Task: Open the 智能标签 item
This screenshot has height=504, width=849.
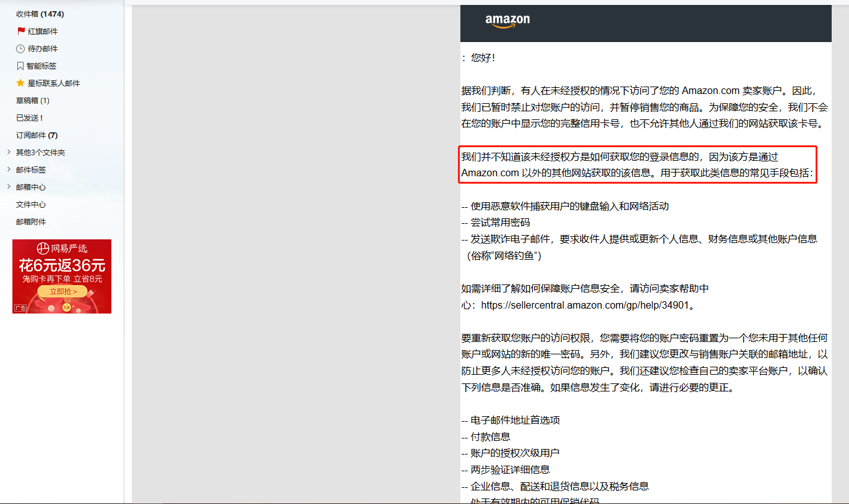Action: (42, 66)
